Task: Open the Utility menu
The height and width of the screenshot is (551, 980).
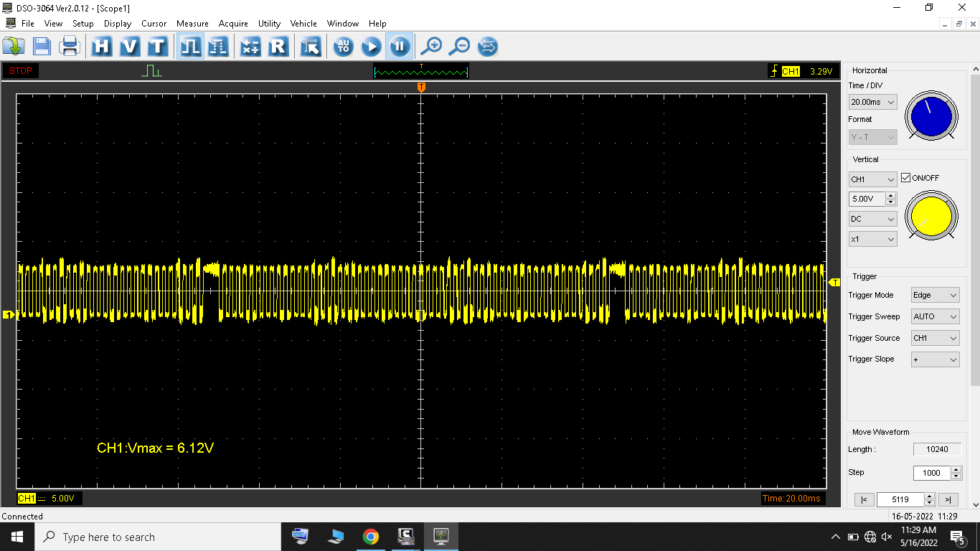Action: [x=270, y=23]
